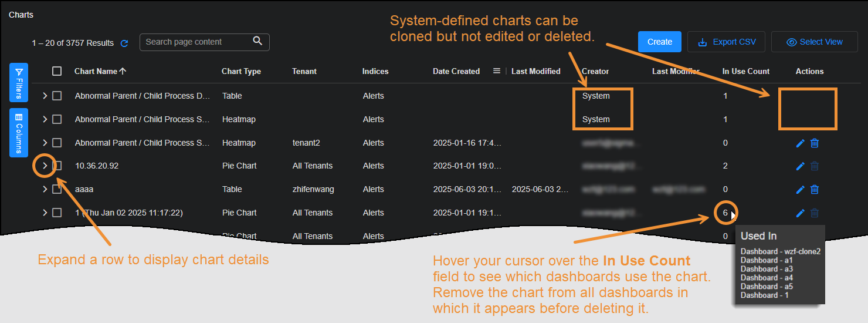Screen dimensions: 868x323
Task: Expand the aaaa chart row details
Action: [45, 189]
